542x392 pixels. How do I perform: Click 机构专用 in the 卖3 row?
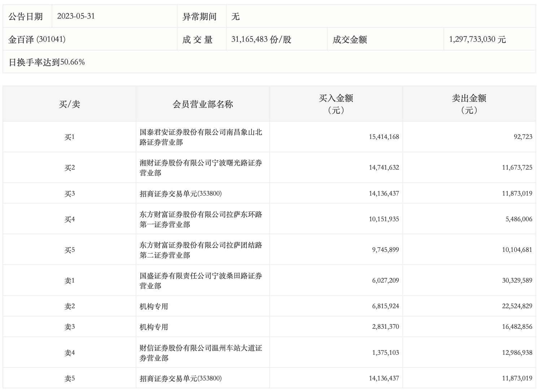(x=154, y=327)
